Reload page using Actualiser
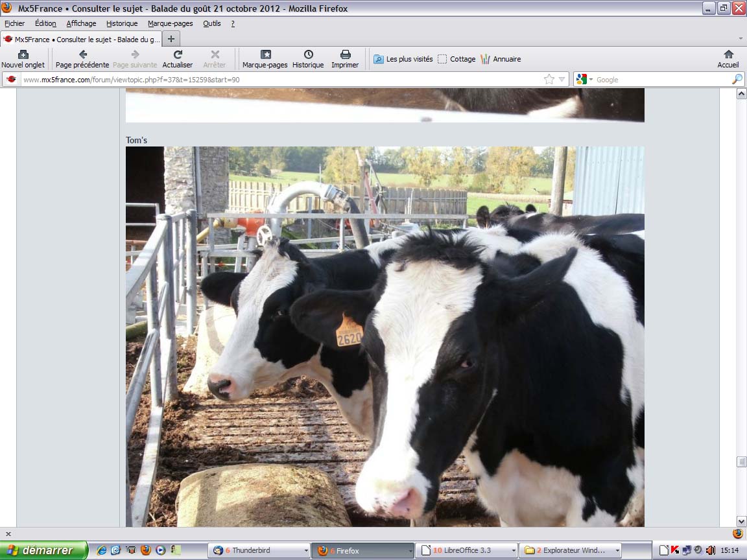This screenshot has height=560, width=747. [178, 59]
